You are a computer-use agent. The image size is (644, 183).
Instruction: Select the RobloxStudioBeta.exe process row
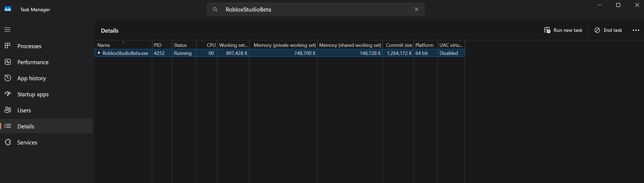click(280, 53)
